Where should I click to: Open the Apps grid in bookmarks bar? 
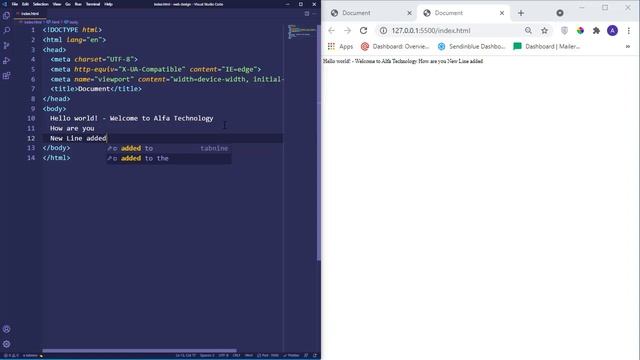(x=340, y=47)
